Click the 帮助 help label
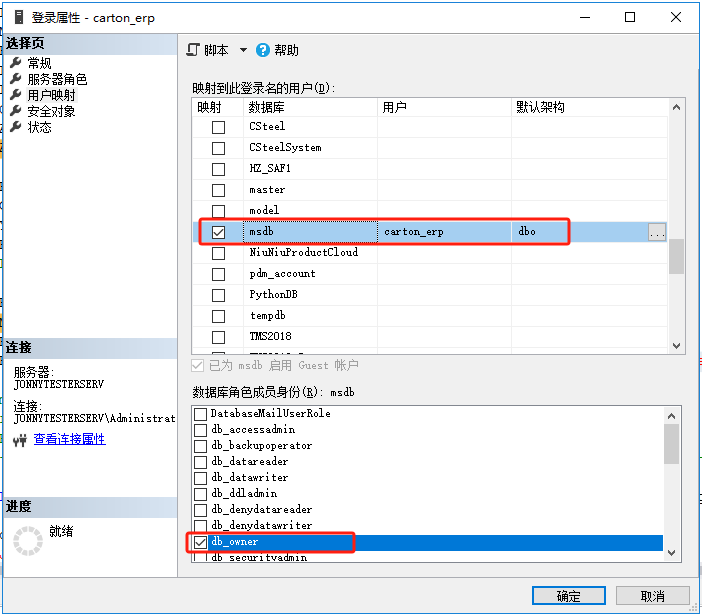702x616 pixels. click(x=286, y=50)
